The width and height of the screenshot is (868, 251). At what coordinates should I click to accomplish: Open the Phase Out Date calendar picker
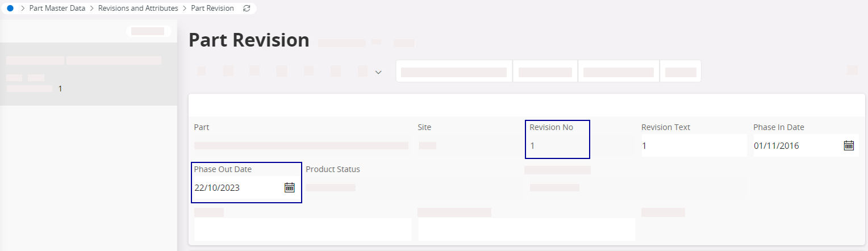289,187
